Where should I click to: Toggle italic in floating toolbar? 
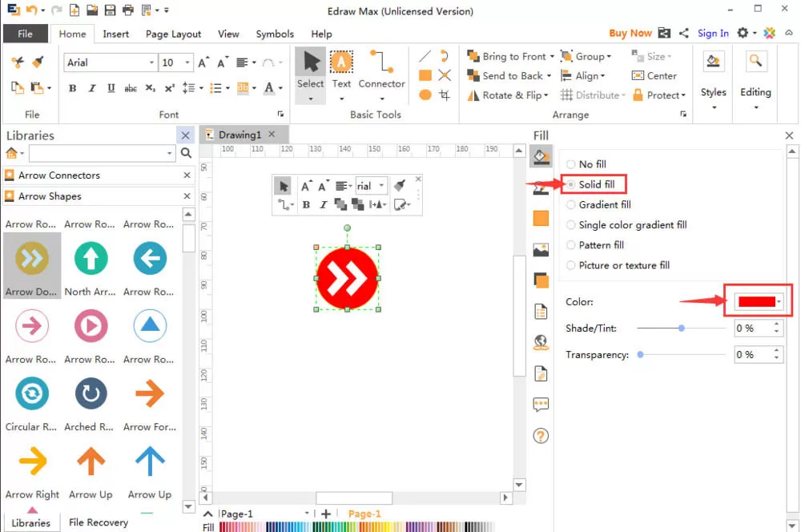pyautogui.click(x=323, y=205)
